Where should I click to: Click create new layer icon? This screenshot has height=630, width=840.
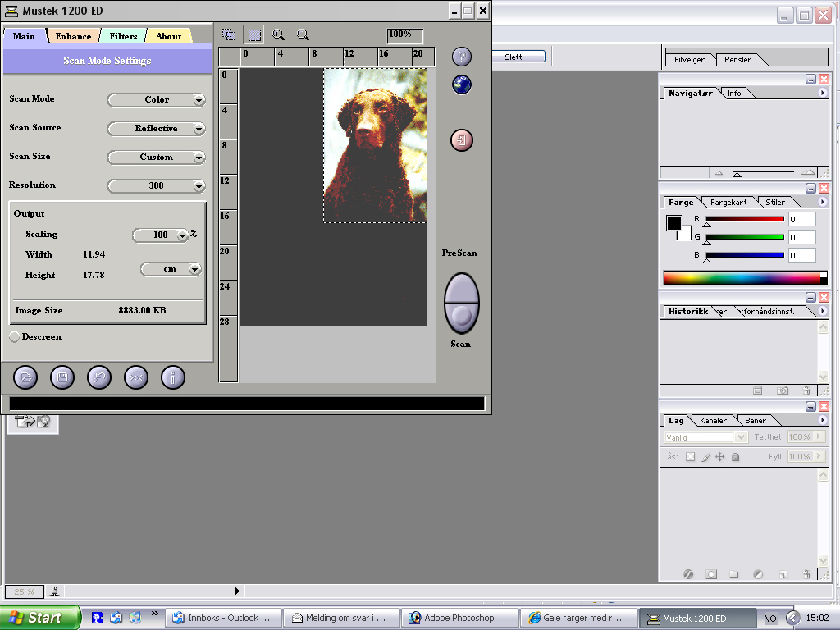(783, 574)
